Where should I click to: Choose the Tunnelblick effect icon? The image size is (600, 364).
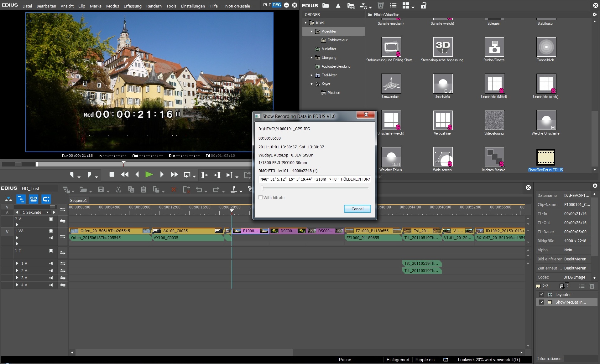(x=546, y=47)
